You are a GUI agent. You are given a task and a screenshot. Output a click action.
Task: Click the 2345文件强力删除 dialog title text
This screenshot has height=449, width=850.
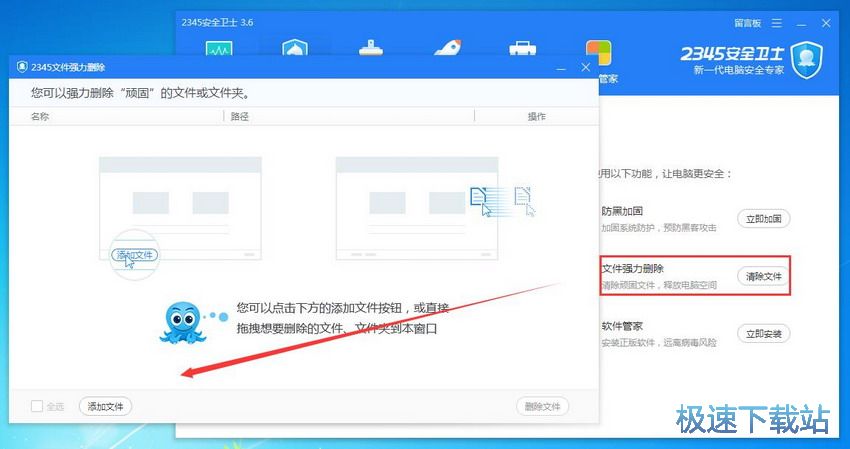pos(68,68)
